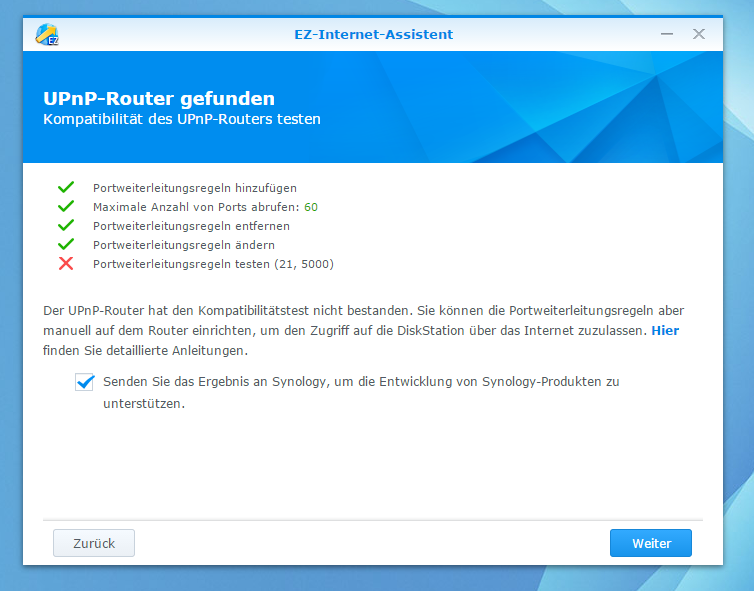Screen dimensions: 754x591
Task: Click green check next to Portweiterleitungsregeln ändern
Action: point(66,244)
